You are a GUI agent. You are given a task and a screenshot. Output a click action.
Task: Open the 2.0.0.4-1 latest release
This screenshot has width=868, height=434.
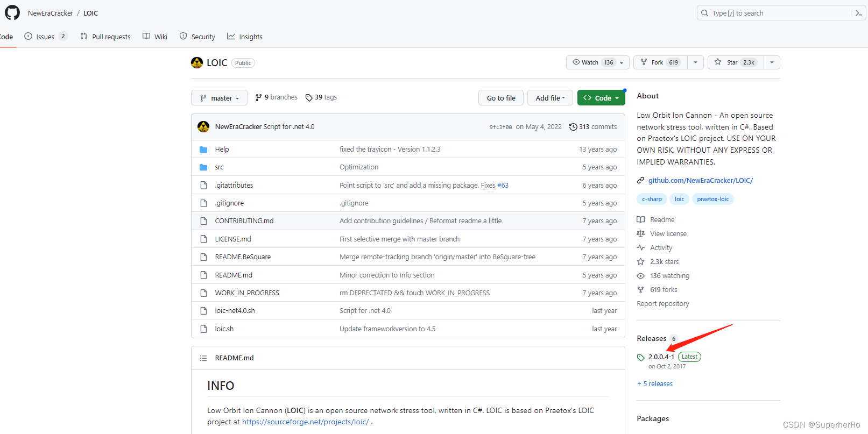click(x=661, y=357)
